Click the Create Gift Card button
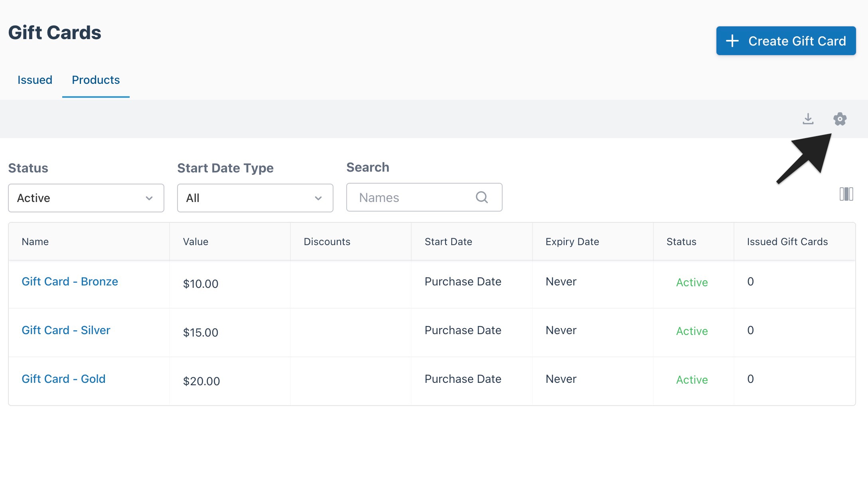Screen dimensions: 868x499 tap(786, 41)
